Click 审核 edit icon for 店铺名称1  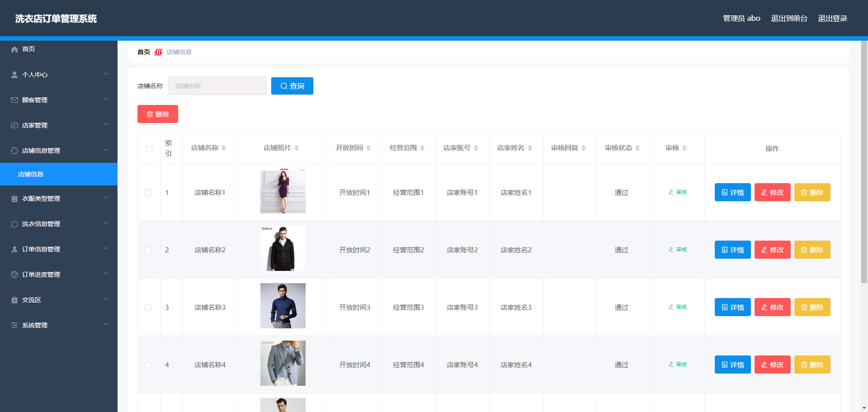coord(671,192)
